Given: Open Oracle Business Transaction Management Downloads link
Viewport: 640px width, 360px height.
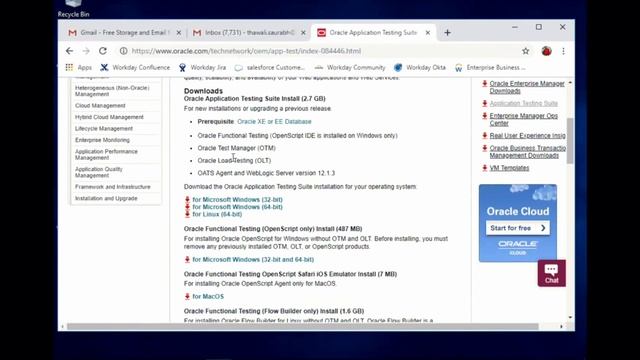Looking at the screenshot, I should [527, 152].
